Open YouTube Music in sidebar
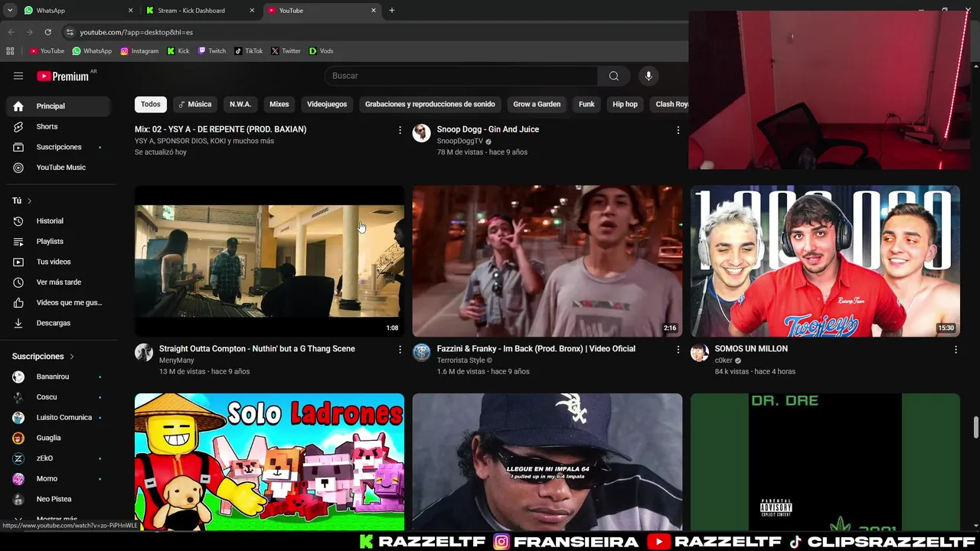Screen dimensions: 980x551 pyautogui.click(x=58, y=168)
